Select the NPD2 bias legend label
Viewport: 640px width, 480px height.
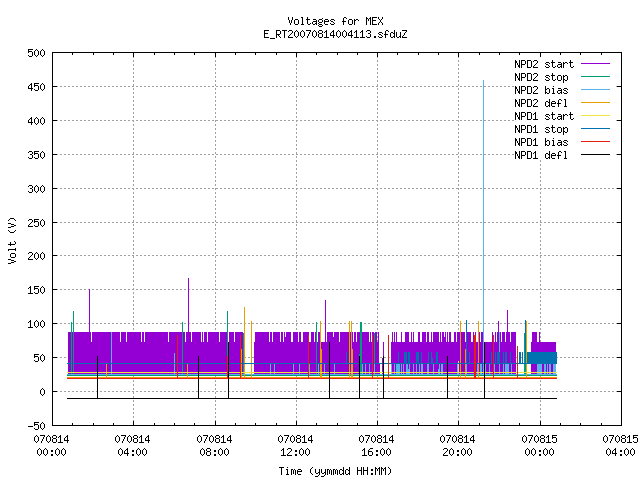coord(541,90)
